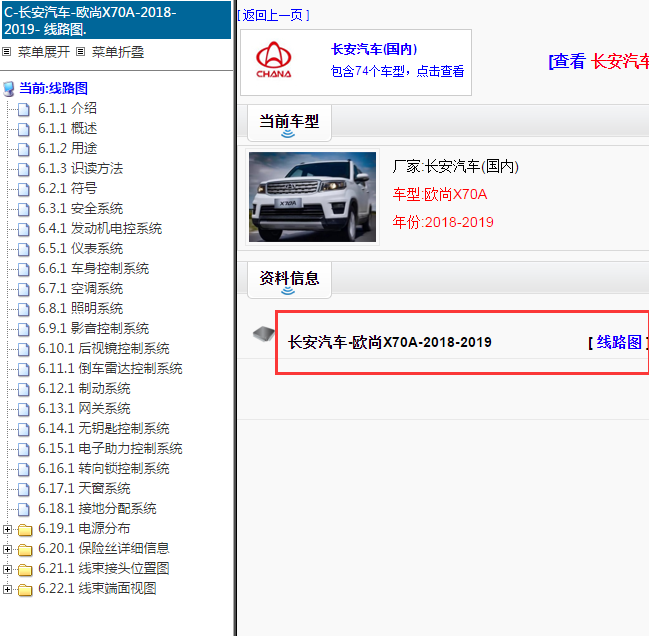
Task: Click 菜单展开 to expand the menu tree
Action: tap(44, 52)
